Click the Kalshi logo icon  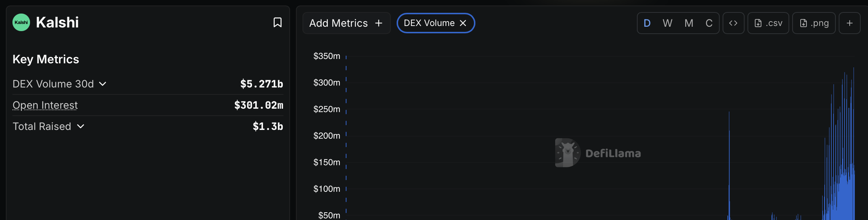[x=21, y=22]
